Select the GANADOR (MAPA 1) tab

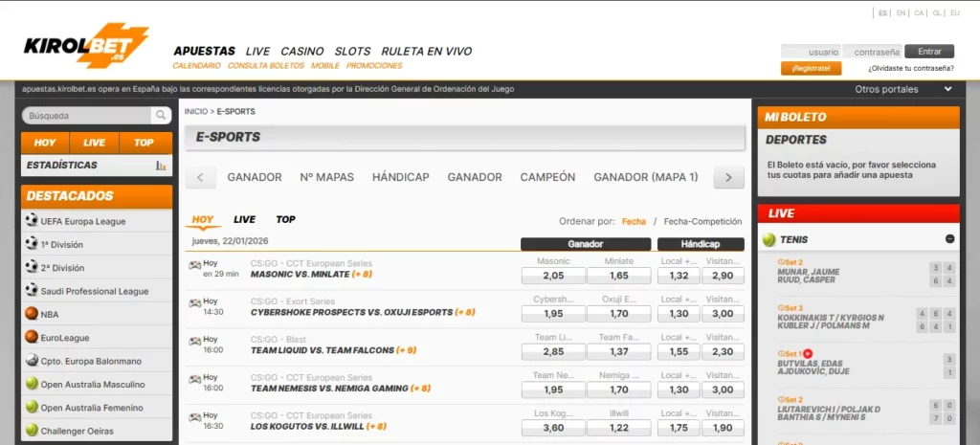[x=646, y=177]
